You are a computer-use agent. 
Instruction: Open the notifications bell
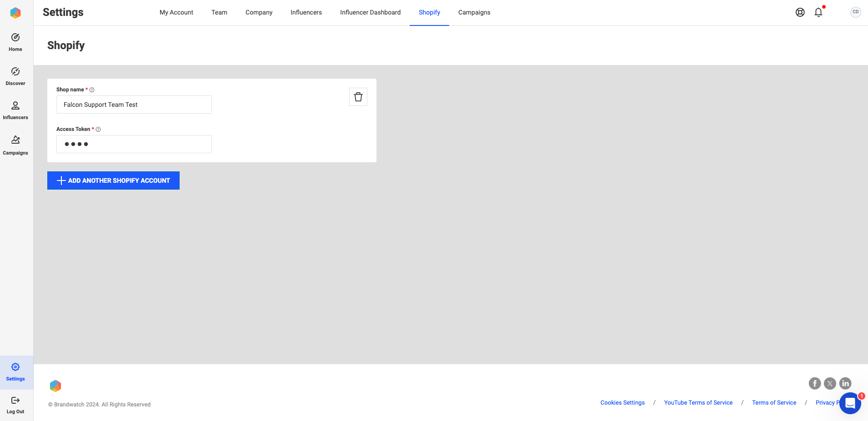[818, 12]
